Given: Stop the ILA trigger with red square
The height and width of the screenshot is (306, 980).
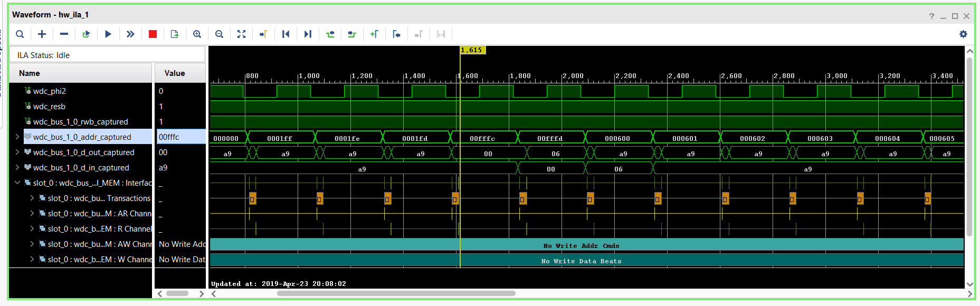Looking at the screenshot, I should [x=153, y=34].
